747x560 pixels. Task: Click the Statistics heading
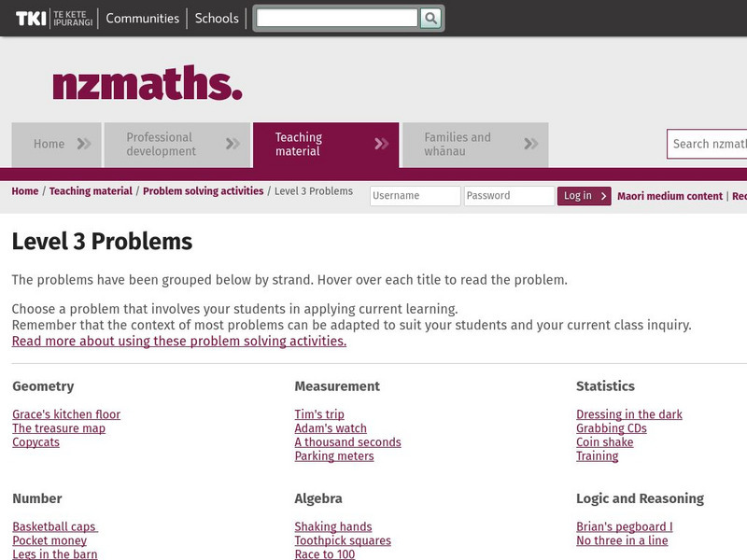[605, 386]
